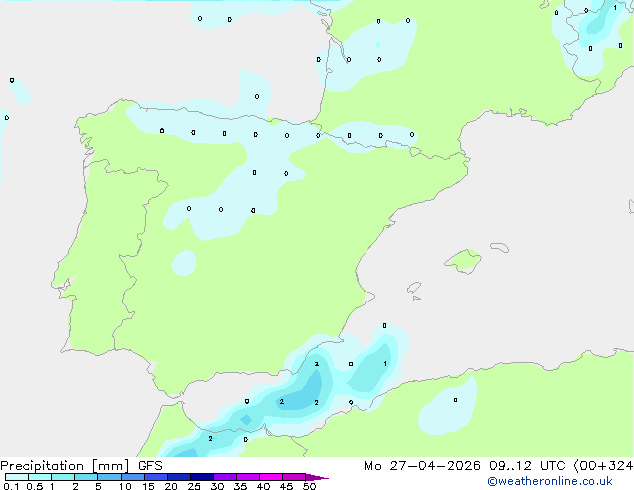The width and height of the screenshot is (634, 490).
Task: Click the 0.5–1 mm legend color swatch
Action: pyautogui.click(x=40, y=477)
